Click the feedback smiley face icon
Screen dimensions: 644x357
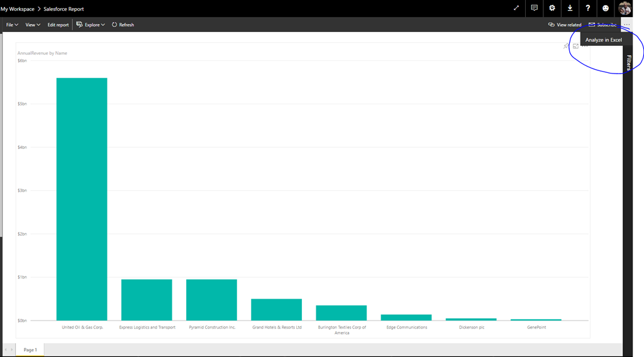click(x=606, y=8)
